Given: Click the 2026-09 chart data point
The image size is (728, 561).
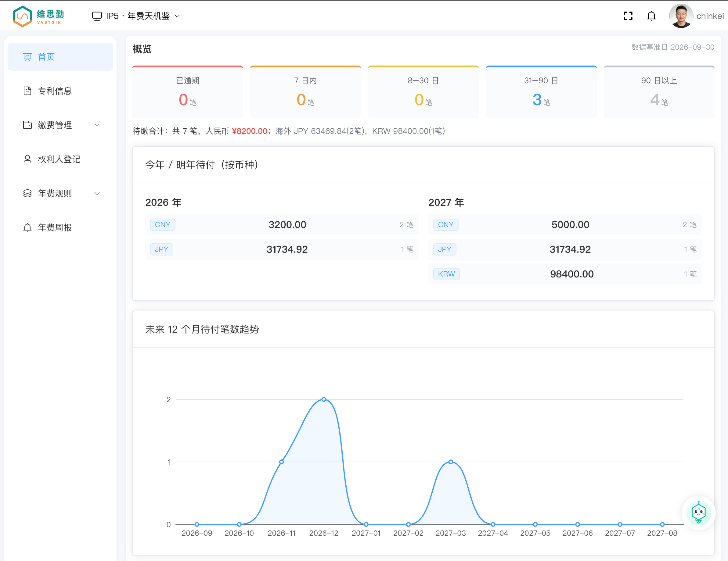Looking at the screenshot, I should pos(197,524).
